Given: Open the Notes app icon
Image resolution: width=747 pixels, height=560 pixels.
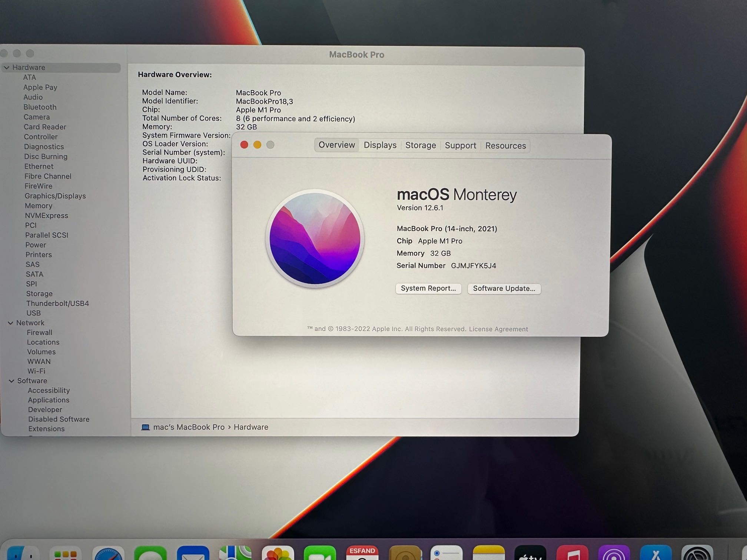Looking at the screenshot, I should [x=489, y=553].
